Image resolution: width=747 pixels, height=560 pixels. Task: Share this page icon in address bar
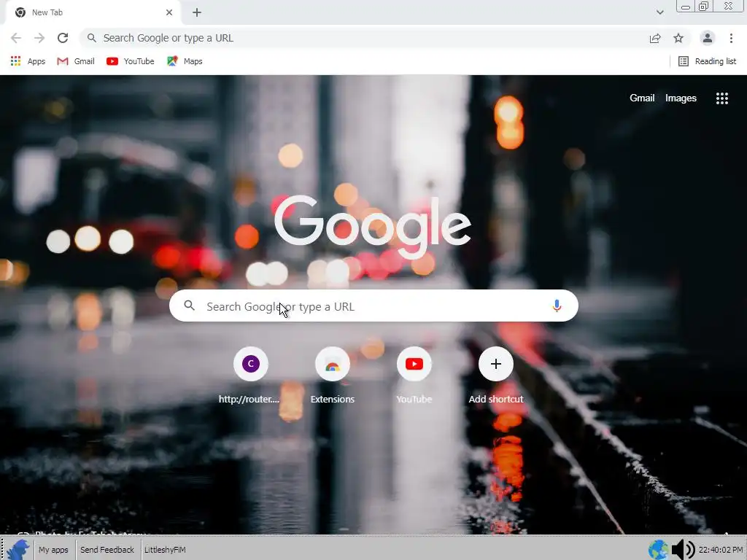point(655,38)
